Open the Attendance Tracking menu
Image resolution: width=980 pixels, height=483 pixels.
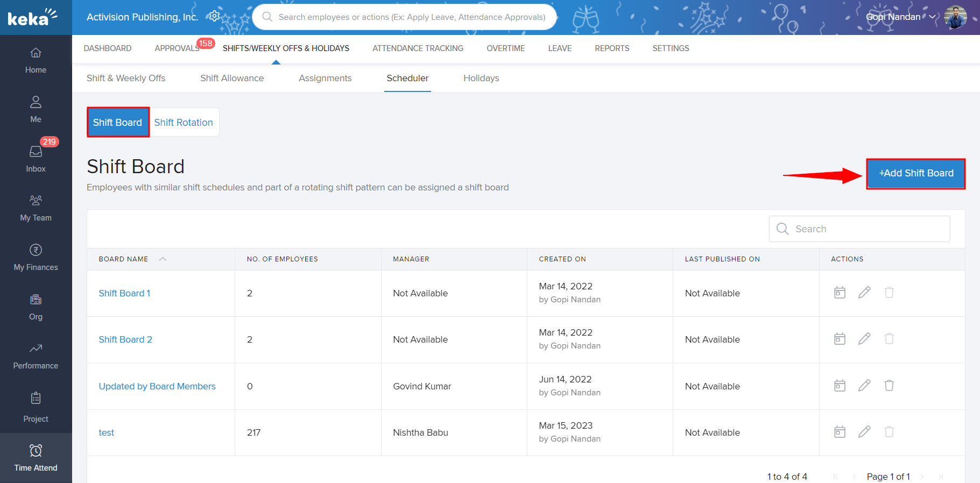(418, 48)
